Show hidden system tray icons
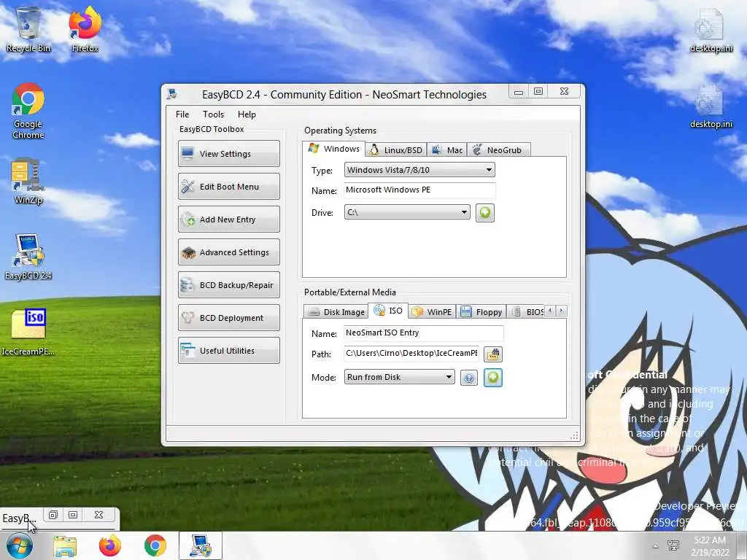The height and width of the screenshot is (560, 747). point(656,547)
